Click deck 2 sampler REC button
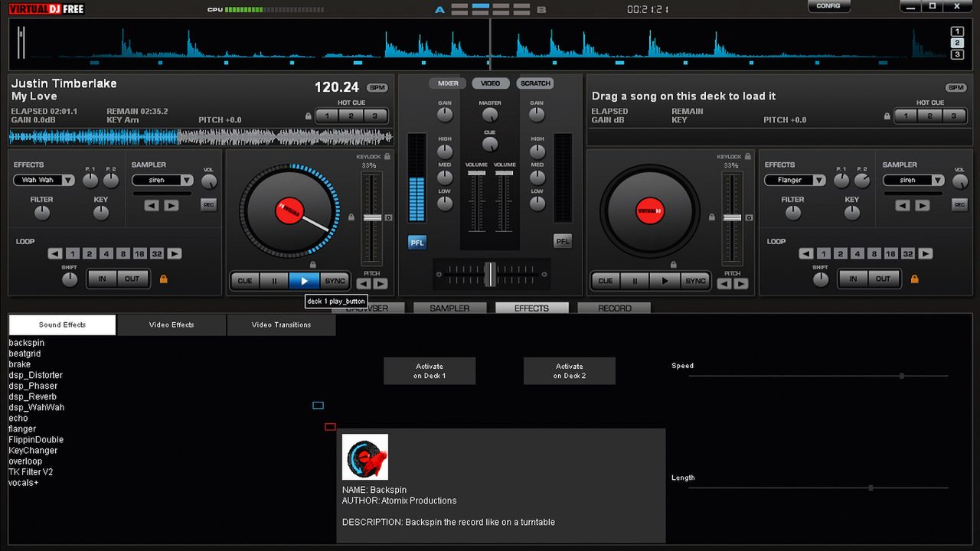This screenshot has width=980, height=551. click(959, 204)
